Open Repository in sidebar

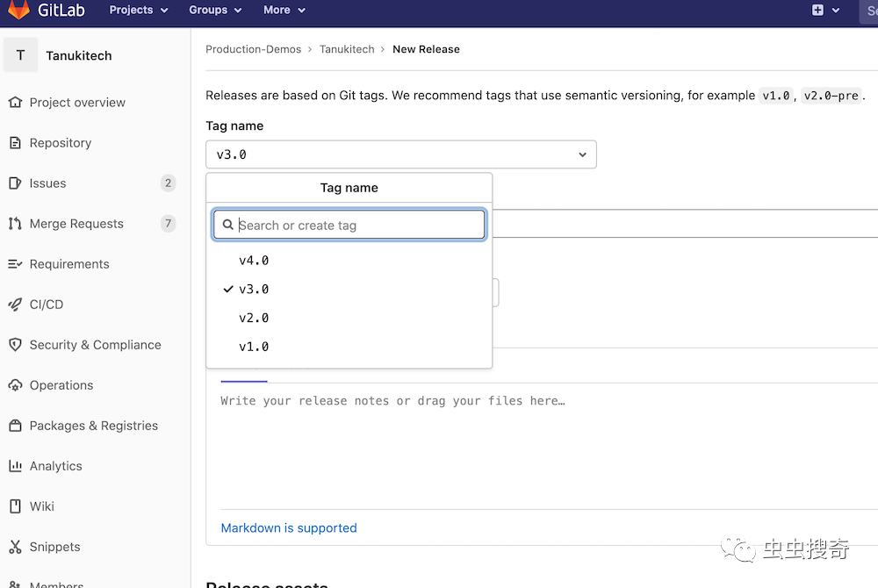[x=61, y=143]
